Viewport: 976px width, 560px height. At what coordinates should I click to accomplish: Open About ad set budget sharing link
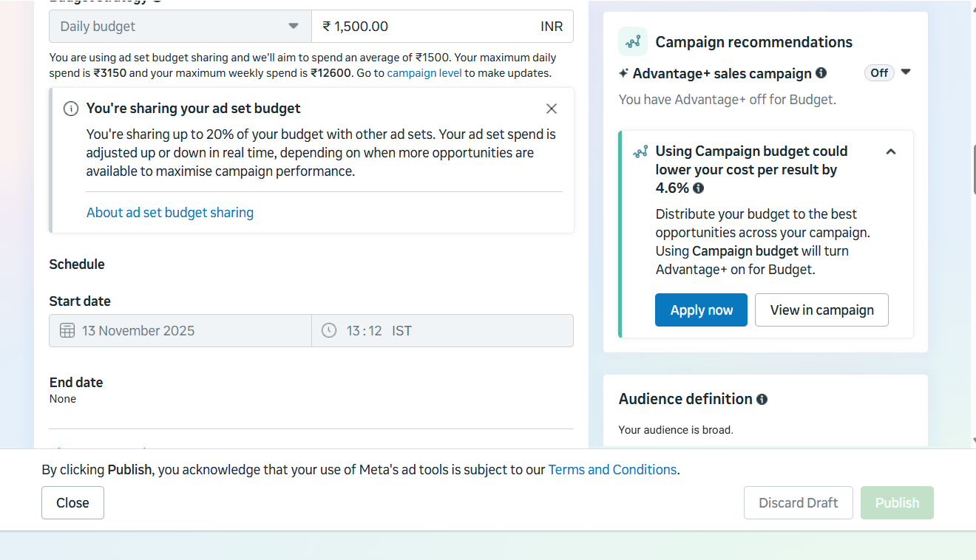coord(170,213)
